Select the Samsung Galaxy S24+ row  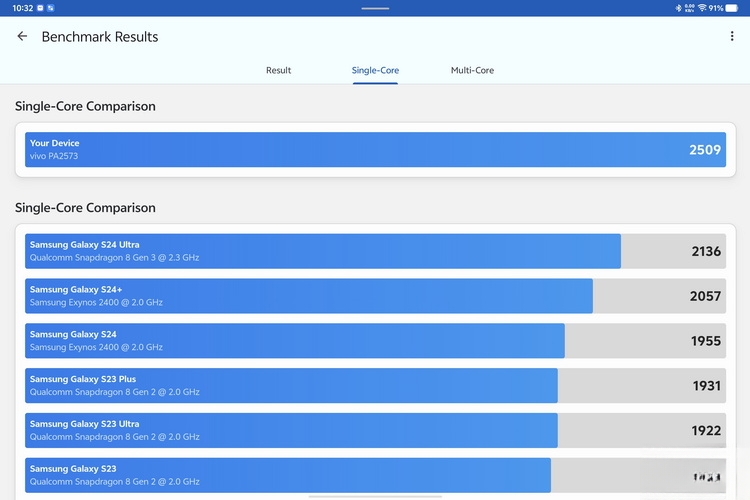click(375, 296)
